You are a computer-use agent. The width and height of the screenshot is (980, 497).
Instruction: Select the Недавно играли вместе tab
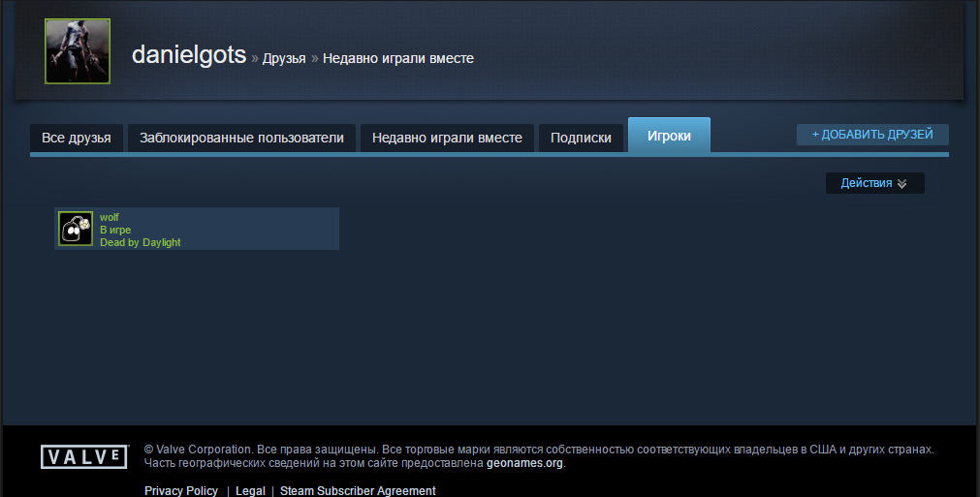coord(447,138)
